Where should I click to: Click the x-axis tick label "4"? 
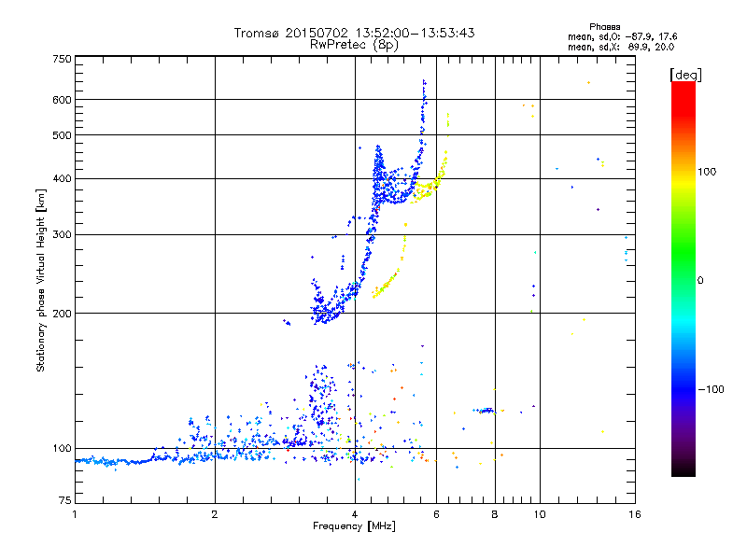point(355,514)
